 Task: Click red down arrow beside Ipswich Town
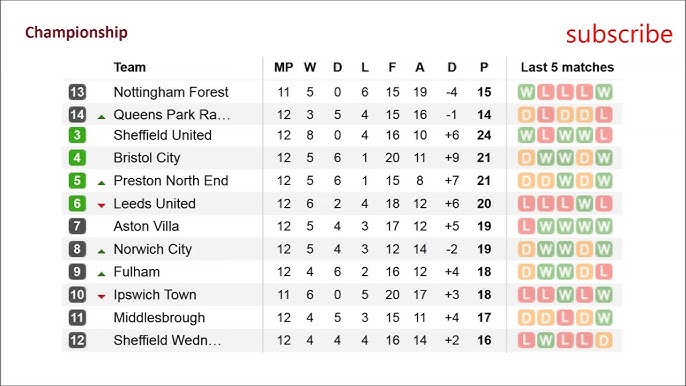(102, 296)
